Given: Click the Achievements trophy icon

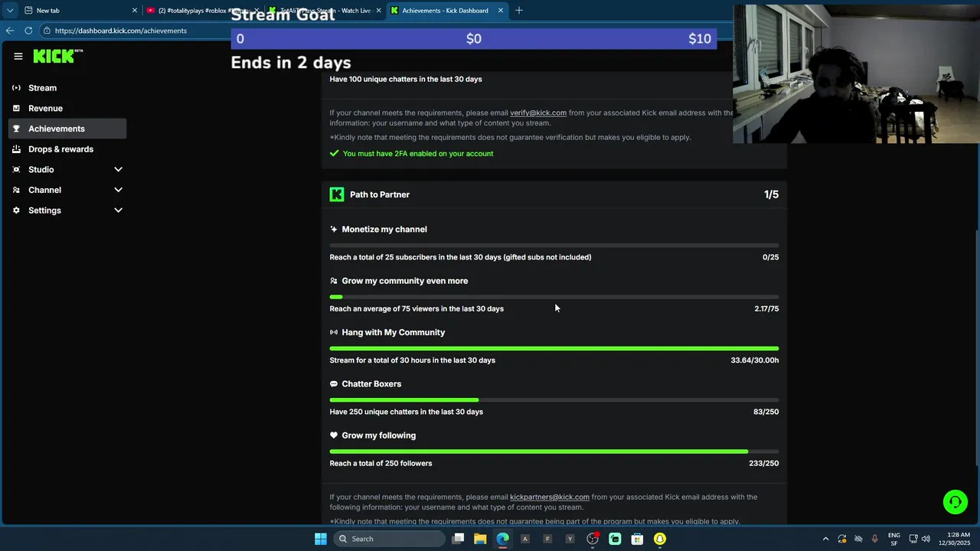Looking at the screenshot, I should [x=16, y=129].
